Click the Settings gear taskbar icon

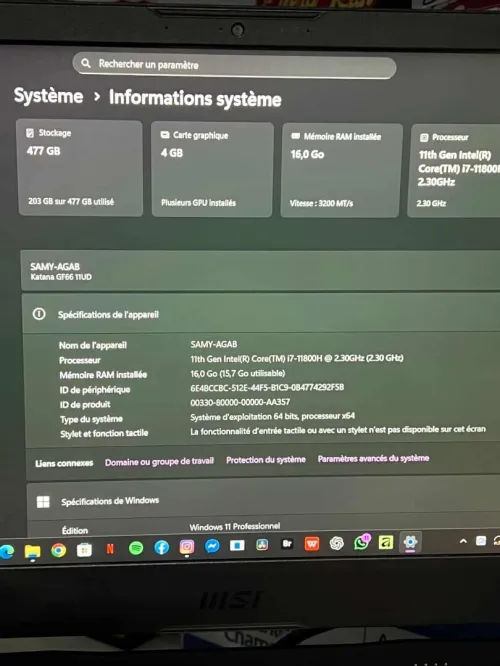(x=410, y=542)
